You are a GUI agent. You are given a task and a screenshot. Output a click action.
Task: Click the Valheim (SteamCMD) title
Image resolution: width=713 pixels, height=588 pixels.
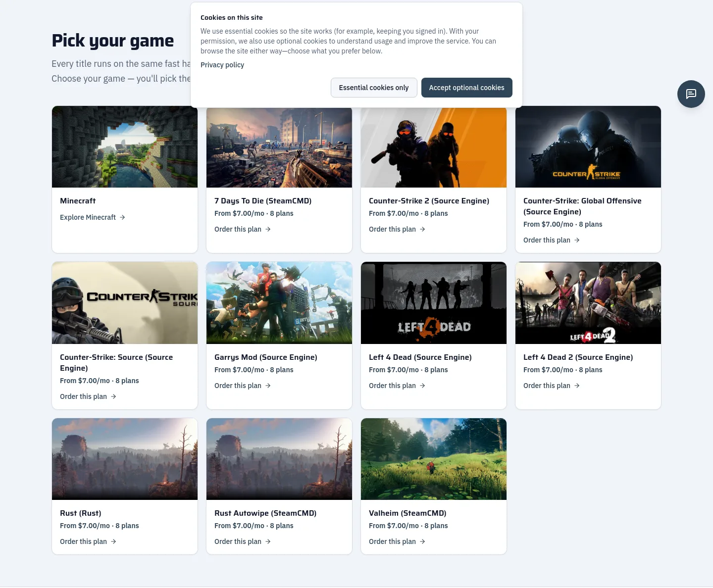click(x=407, y=513)
